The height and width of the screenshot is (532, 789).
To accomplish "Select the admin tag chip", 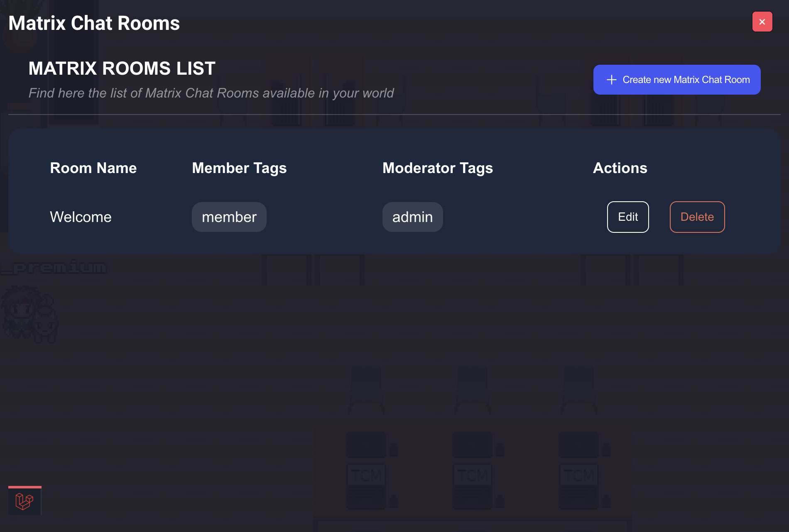I will [412, 217].
